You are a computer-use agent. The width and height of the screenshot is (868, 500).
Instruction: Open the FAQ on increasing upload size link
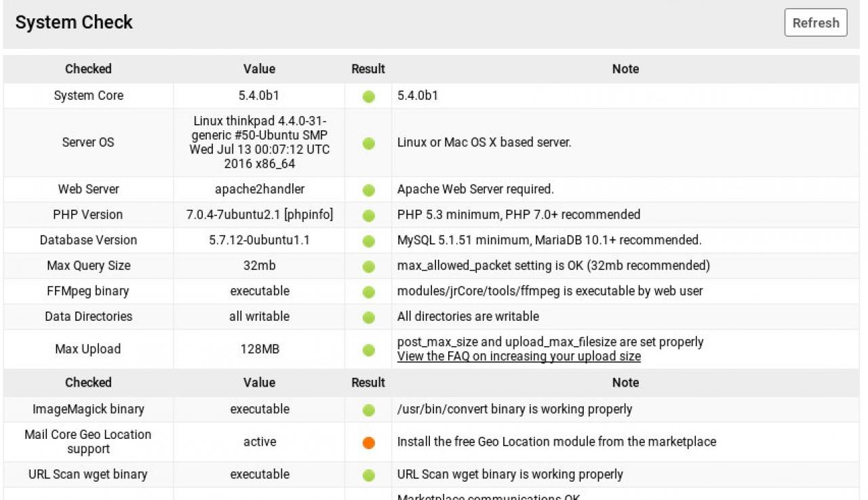coord(519,356)
